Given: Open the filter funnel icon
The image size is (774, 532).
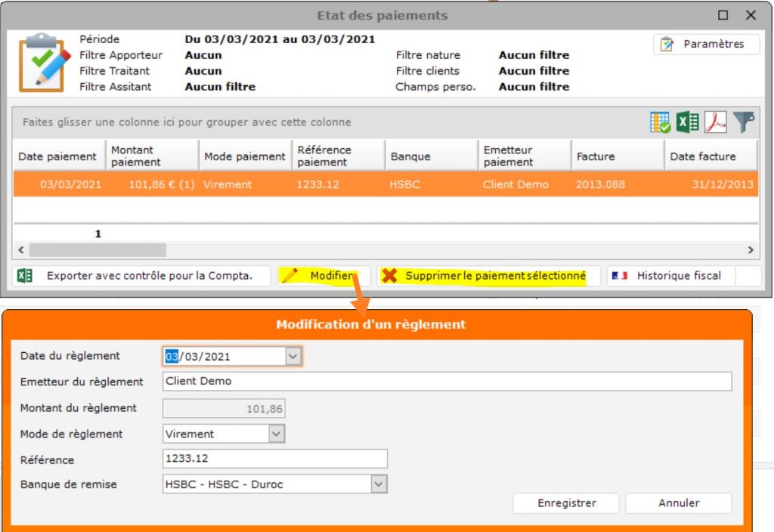Looking at the screenshot, I should click(x=744, y=122).
